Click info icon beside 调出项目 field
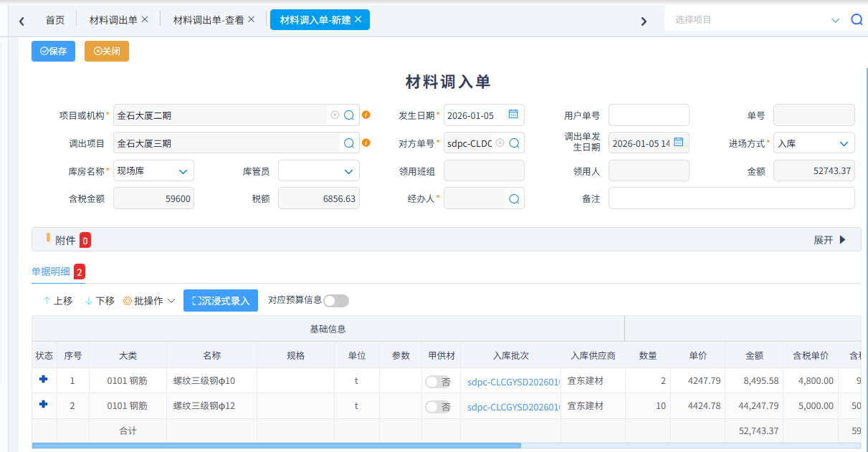 point(366,143)
